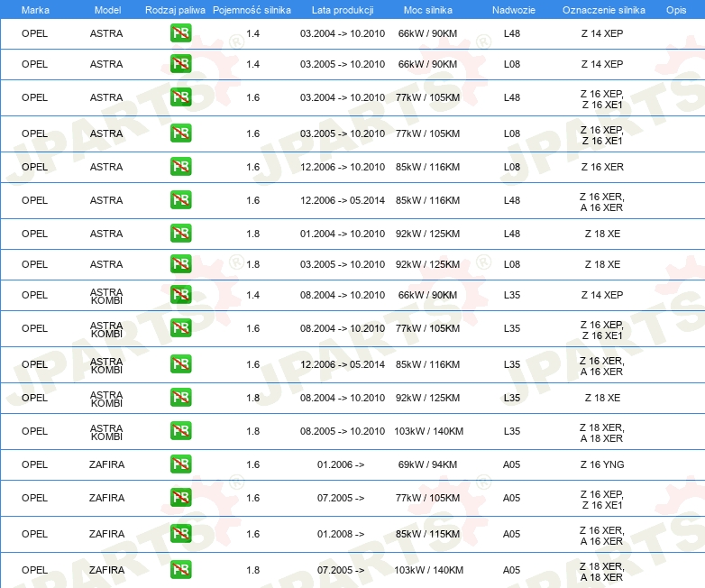Click Z 14 XEP in ASTRA KOMBI row
This screenshot has width=705, height=588.
coord(602,295)
